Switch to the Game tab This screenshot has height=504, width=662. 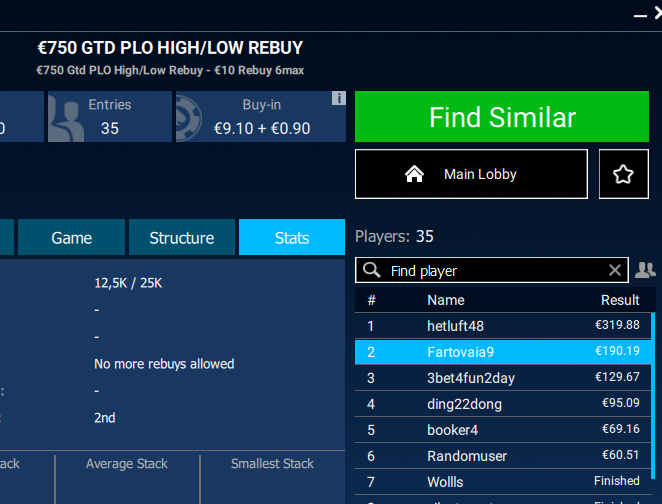(x=71, y=237)
